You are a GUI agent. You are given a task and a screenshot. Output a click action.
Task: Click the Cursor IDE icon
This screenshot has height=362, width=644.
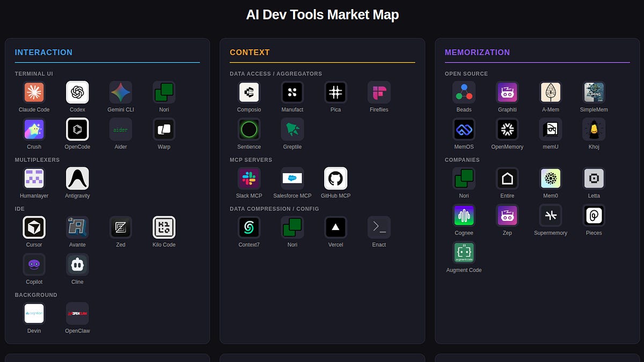34,227
